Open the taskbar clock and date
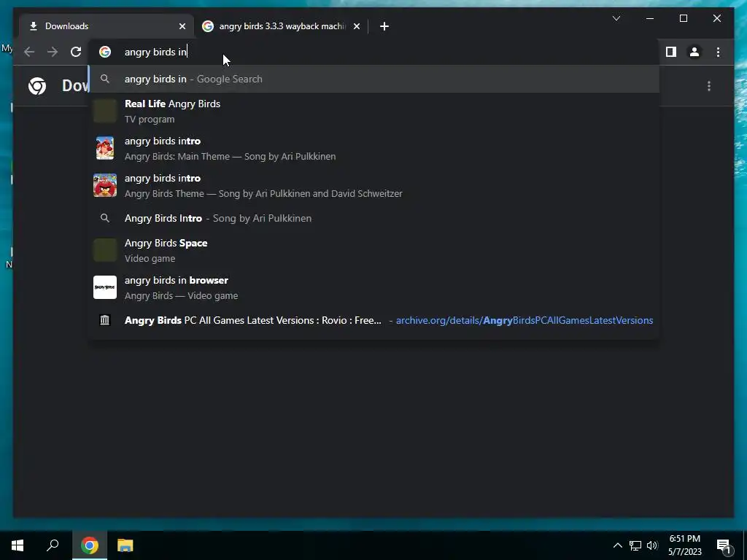The image size is (747, 560). click(684, 545)
